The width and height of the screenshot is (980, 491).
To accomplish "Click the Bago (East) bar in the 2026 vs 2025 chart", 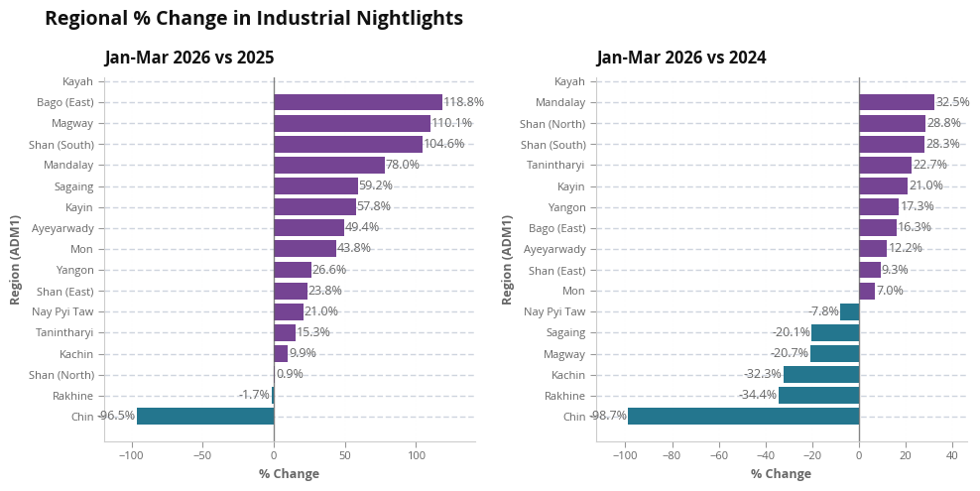I will click(357, 102).
